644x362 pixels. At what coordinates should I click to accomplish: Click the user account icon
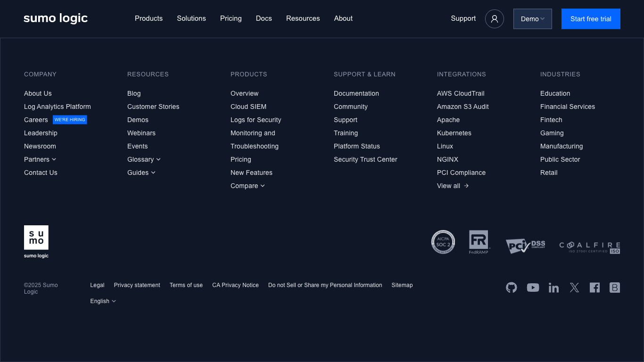[495, 19]
